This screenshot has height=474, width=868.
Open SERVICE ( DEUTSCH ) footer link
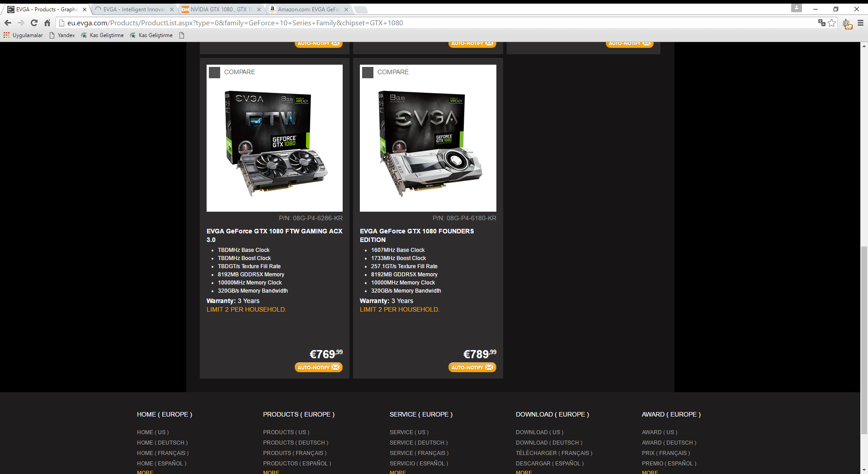click(x=419, y=443)
